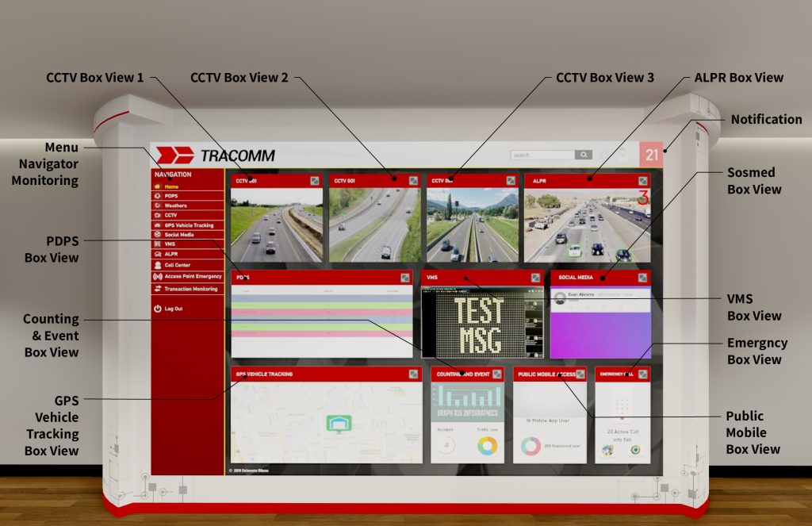
Task: Click the Access Point Emergency signal icon
Action: 158,277
